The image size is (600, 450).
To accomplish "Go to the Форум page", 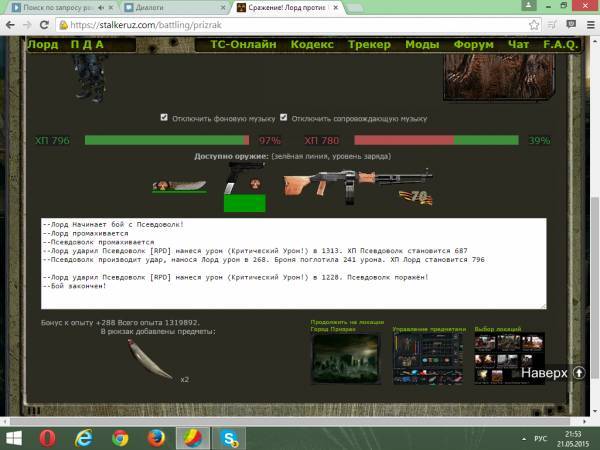I will pos(473,45).
